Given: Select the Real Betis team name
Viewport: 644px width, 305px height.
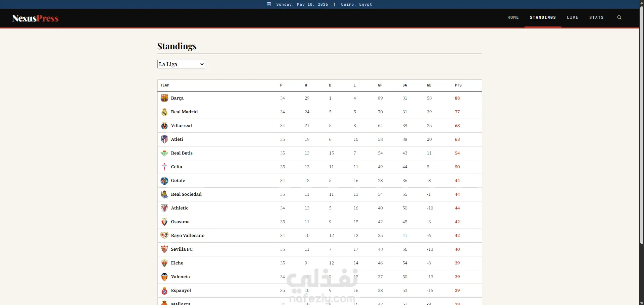Looking at the screenshot, I should (182, 153).
